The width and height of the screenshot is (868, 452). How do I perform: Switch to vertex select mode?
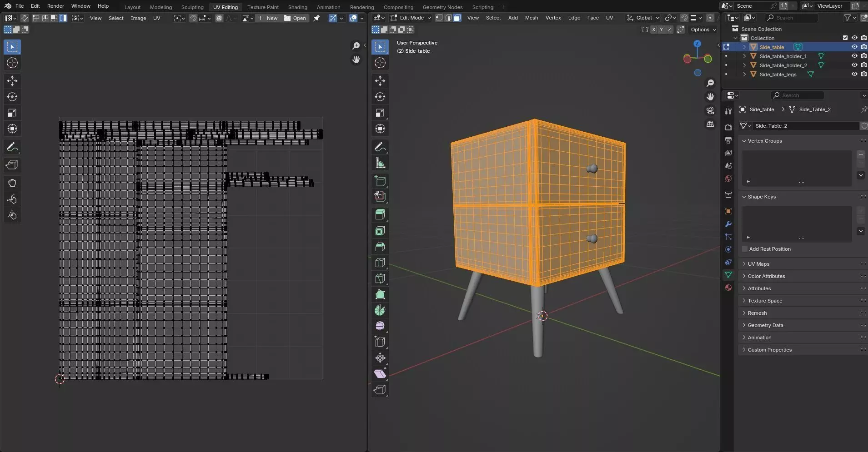pos(439,18)
